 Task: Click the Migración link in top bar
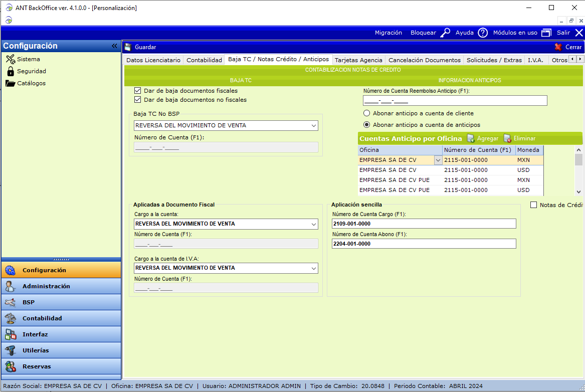click(x=388, y=33)
